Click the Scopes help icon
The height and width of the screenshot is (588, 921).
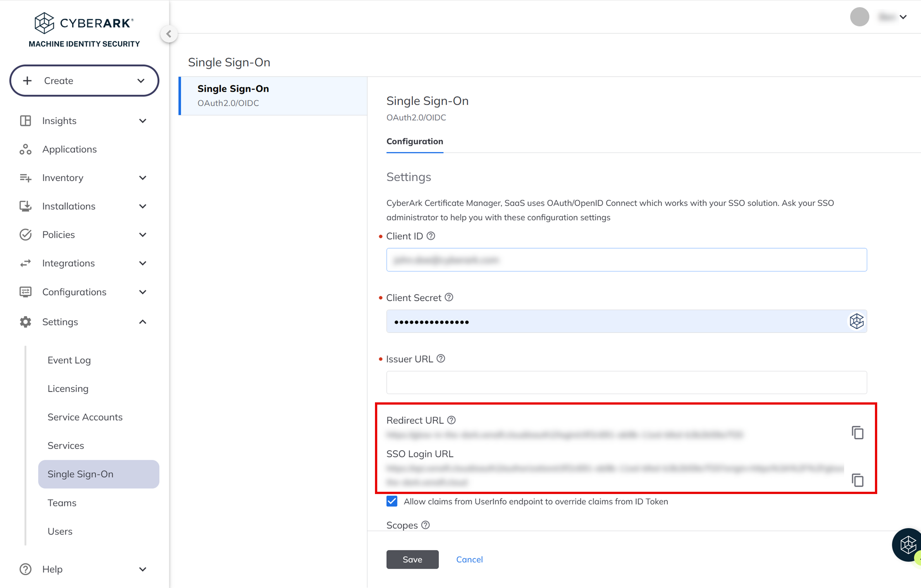pyautogui.click(x=426, y=525)
